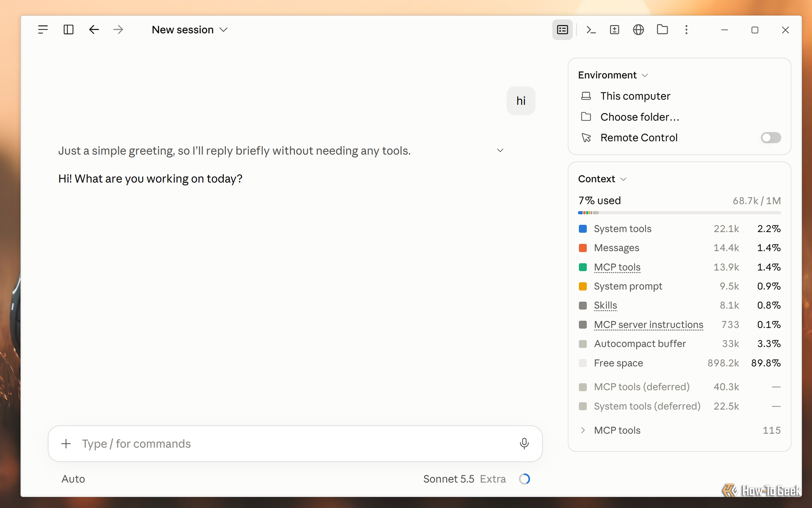Open the three-dot more options menu

pos(686,30)
